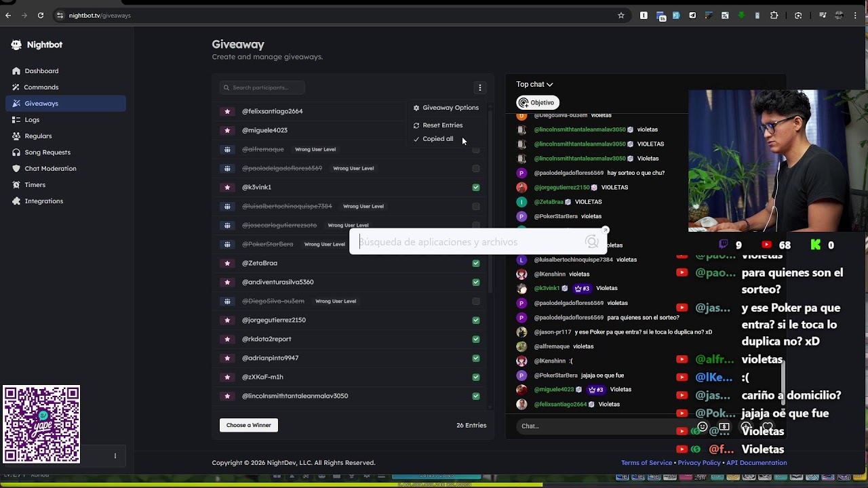Click the heart reaction icon in chat
Image resolution: width=868 pixels, height=488 pixels.
(x=768, y=426)
